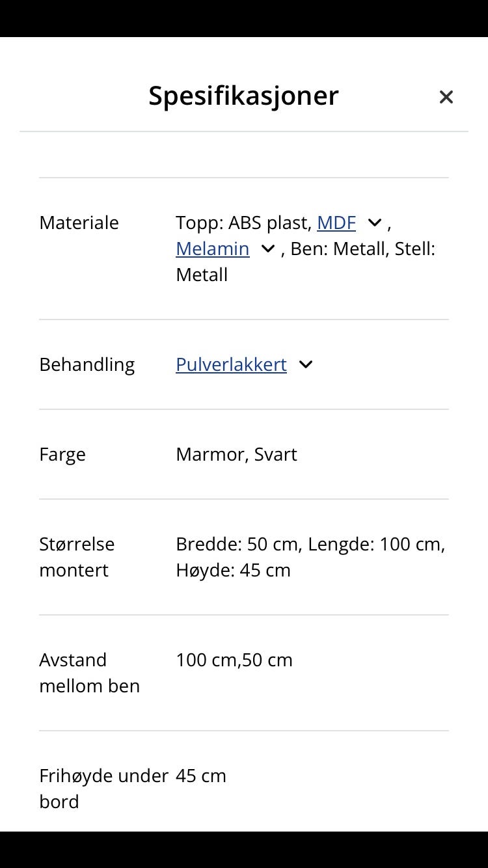Click the Ben: Metall, Stell text
This screenshot has width=488, height=868.
(362, 249)
